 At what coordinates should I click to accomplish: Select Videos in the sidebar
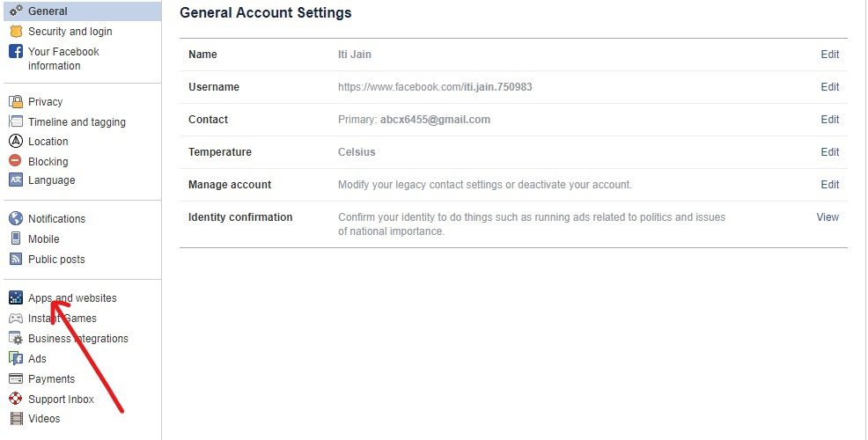[44, 418]
